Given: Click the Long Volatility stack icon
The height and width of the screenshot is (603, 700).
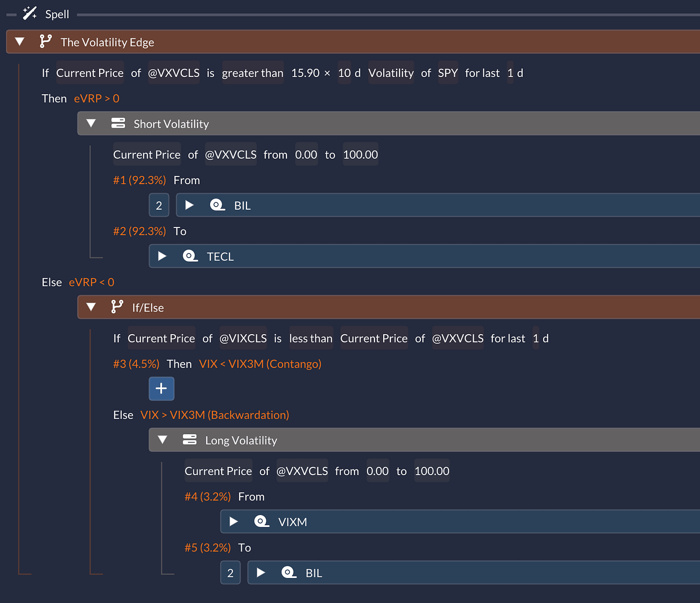Looking at the screenshot, I should coord(190,440).
